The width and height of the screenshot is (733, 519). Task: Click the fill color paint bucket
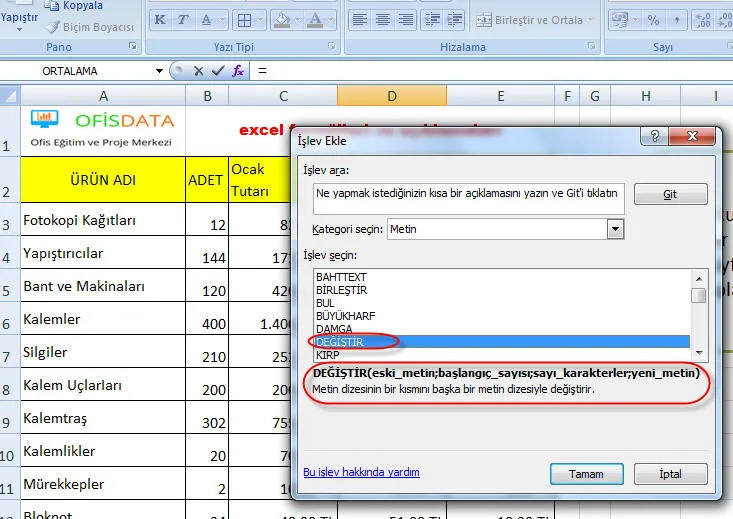[x=282, y=20]
